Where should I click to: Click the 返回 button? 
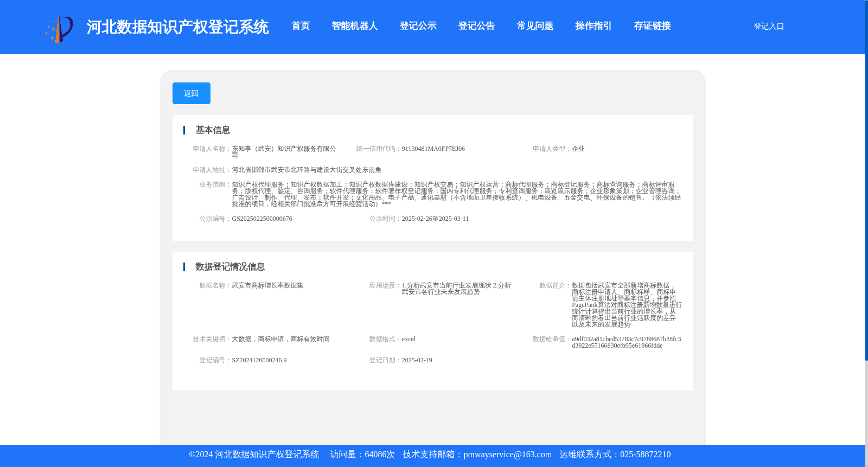[x=192, y=93]
